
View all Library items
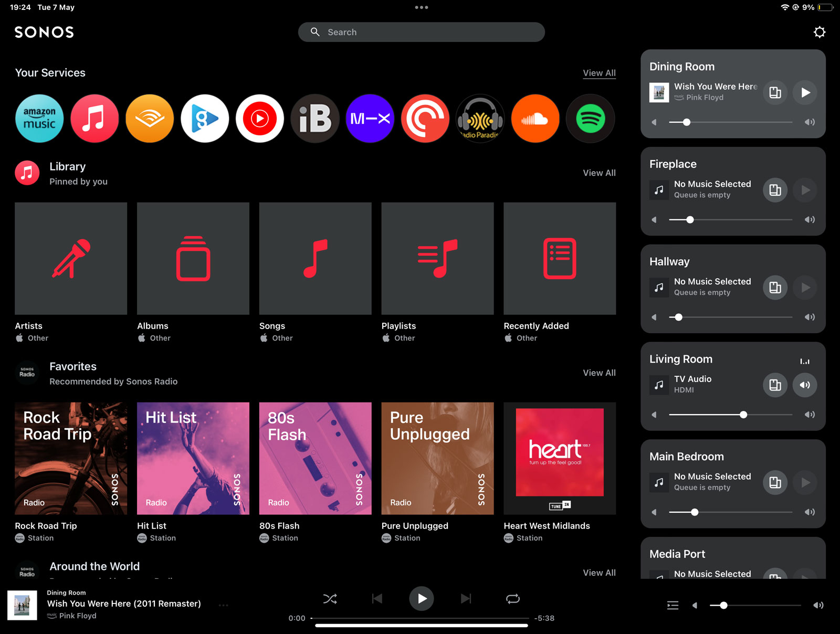point(599,173)
